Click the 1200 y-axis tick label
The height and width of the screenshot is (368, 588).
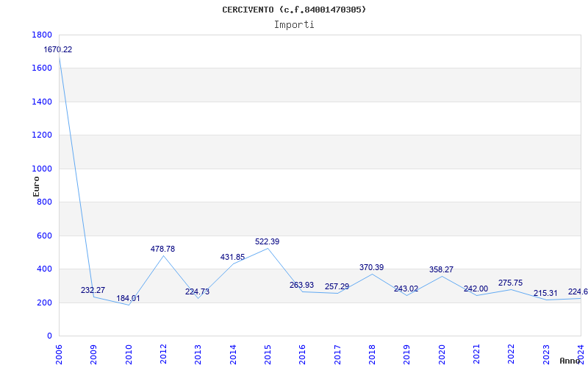pos(42,135)
